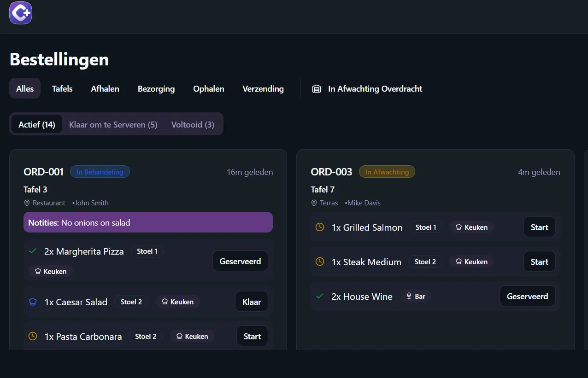Screen dimensions: 588x378
Task: Click the Stoel 2 tag on Steak Medium
Action: (425, 262)
